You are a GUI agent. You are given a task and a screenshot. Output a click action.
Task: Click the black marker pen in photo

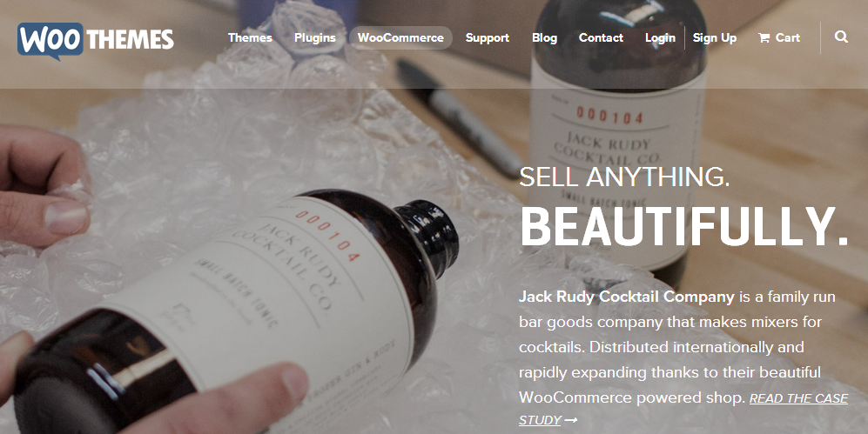pyautogui.click(x=460, y=117)
